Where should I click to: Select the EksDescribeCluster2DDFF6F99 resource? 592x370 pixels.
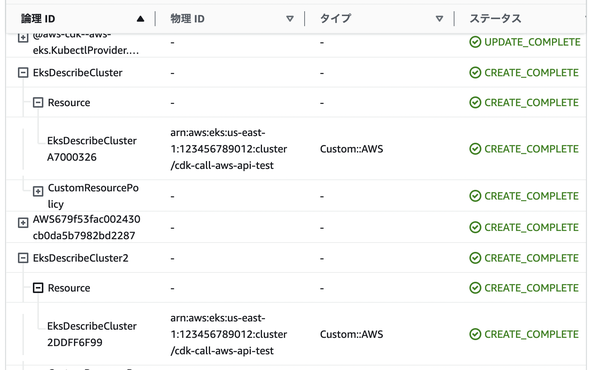(92, 334)
